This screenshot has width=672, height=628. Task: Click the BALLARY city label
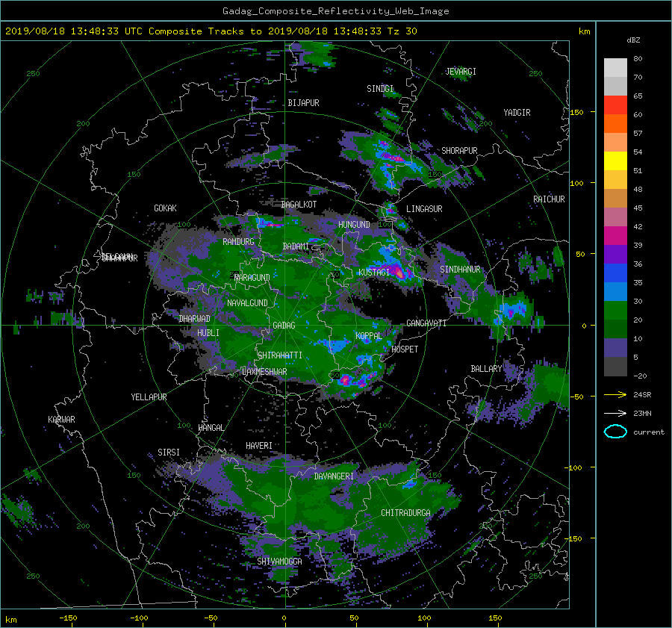486,369
